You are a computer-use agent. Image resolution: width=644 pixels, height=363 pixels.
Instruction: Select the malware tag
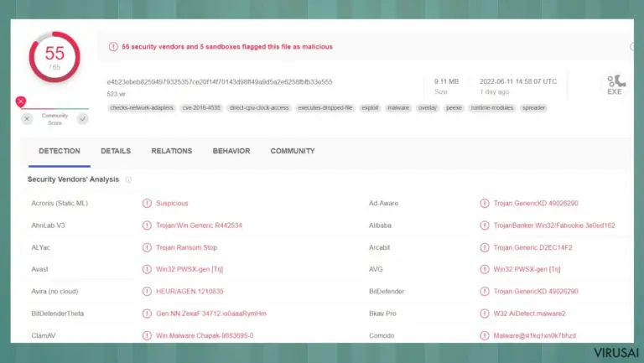(x=398, y=108)
